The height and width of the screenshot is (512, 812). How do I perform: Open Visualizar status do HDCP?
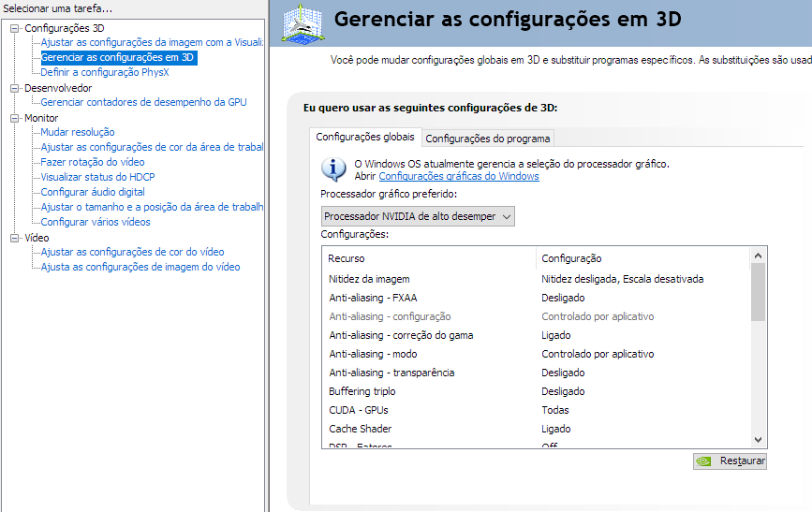pos(97,178)
